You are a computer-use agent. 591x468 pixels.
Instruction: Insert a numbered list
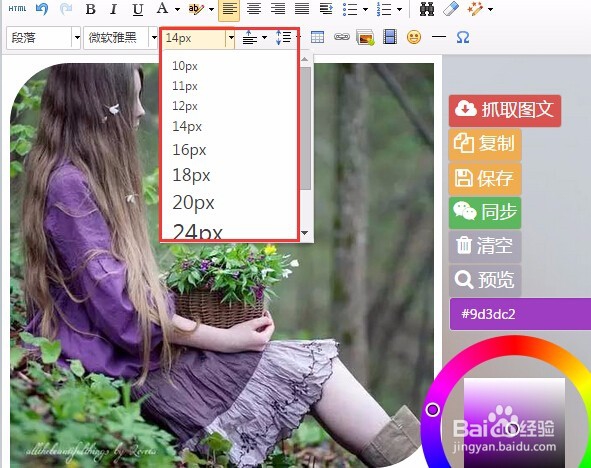[x=384, y=9]
